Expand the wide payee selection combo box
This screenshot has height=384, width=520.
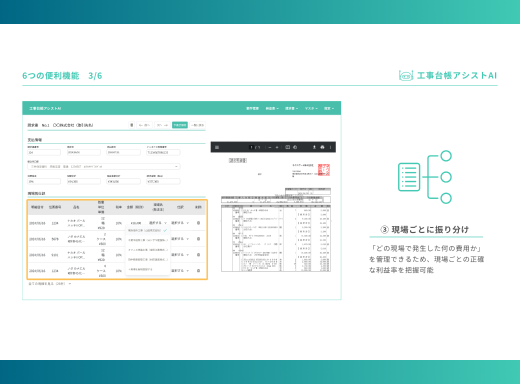click(x=104, y=166)
